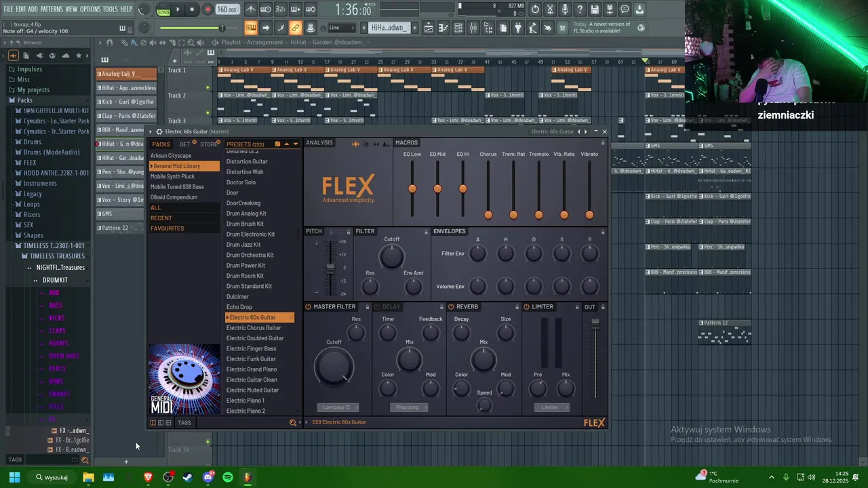Click the scissors cut icon in top toolbar

[x=550, y=9]
